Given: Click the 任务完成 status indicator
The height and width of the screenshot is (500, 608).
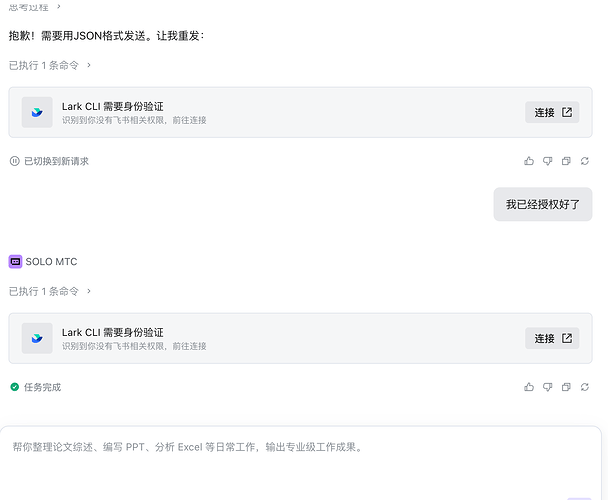Looking at the screenshot, I should (x=36, y=387).
